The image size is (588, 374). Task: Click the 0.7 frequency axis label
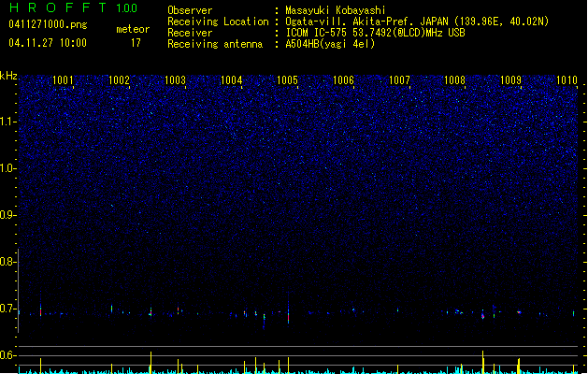(7, 309)
